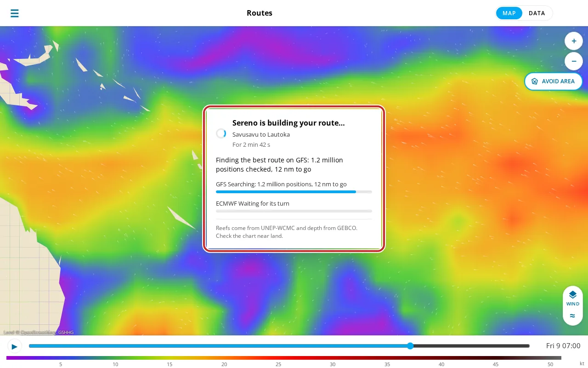
Task: Switch to the DATA view
Action: click(x=537, y=13)
